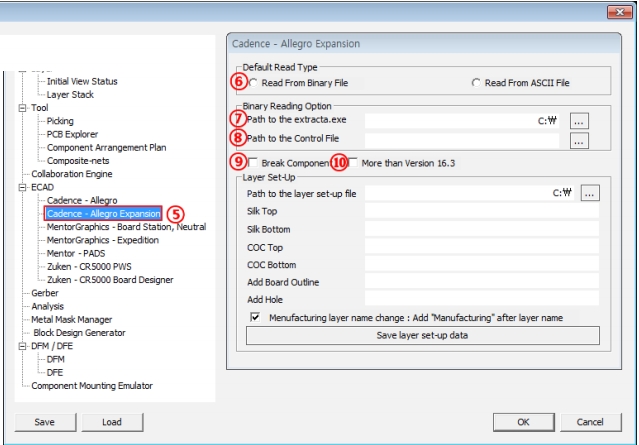Select Block Design Generator item
This screenshot has height=445, width=639.
tap(79, 333)
